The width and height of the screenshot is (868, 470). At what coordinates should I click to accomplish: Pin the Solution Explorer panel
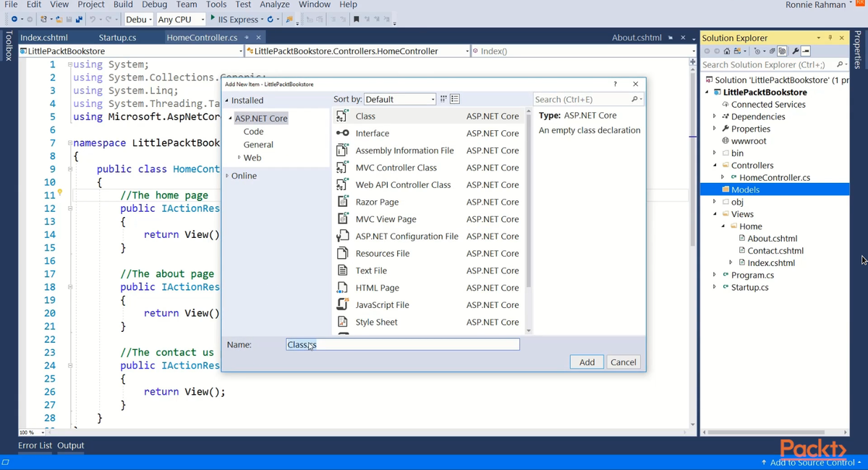pos(830,38)
